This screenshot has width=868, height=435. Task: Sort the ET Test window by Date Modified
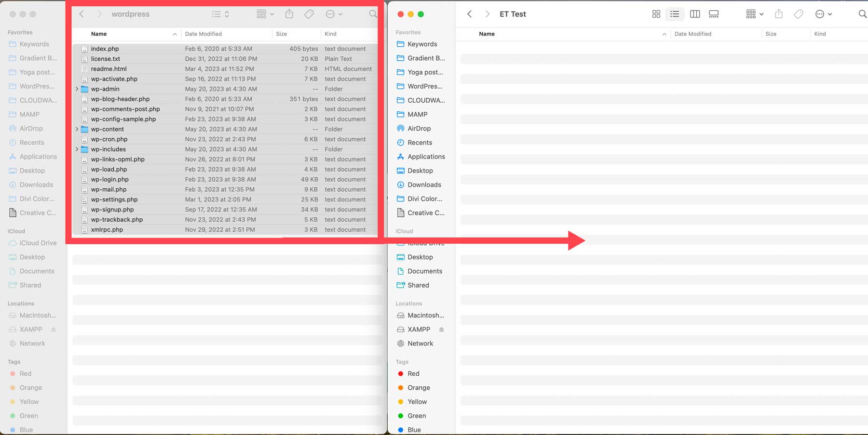pyautogui.click(x=693, y=34)
